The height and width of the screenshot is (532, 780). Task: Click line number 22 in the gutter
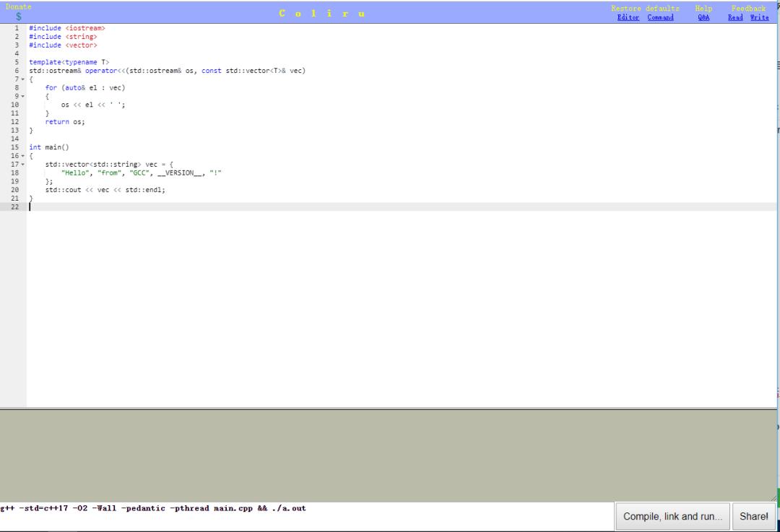point(15,207)
